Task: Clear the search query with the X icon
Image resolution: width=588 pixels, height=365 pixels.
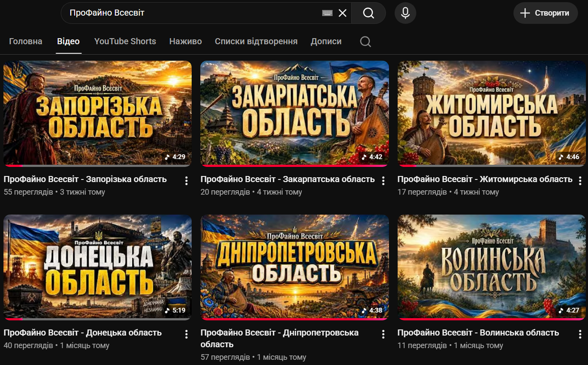Action: click(343, 13)
